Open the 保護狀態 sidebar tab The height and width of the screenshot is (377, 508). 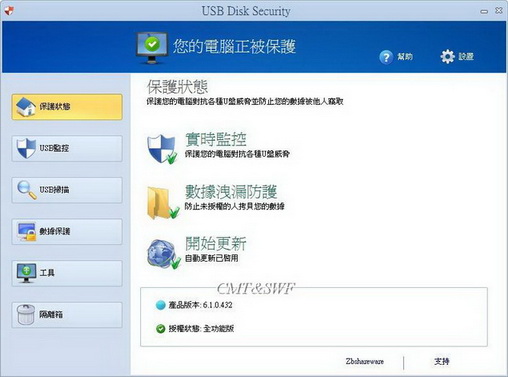point(67,107)
